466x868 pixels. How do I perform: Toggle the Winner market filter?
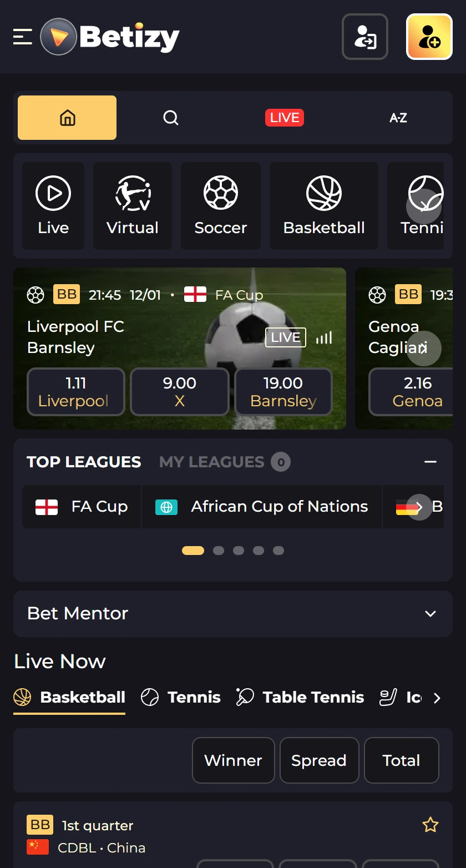pyautogui.click(x=233, y=760)
